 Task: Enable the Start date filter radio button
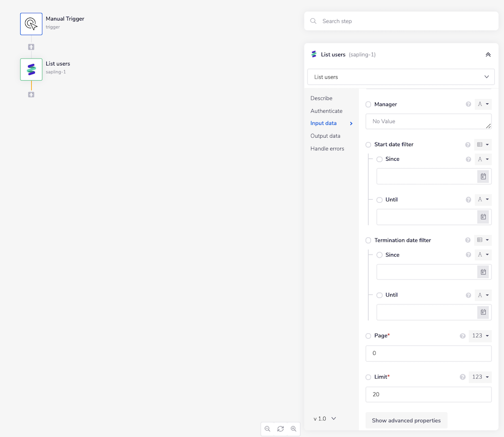click(x=368, y=145)
